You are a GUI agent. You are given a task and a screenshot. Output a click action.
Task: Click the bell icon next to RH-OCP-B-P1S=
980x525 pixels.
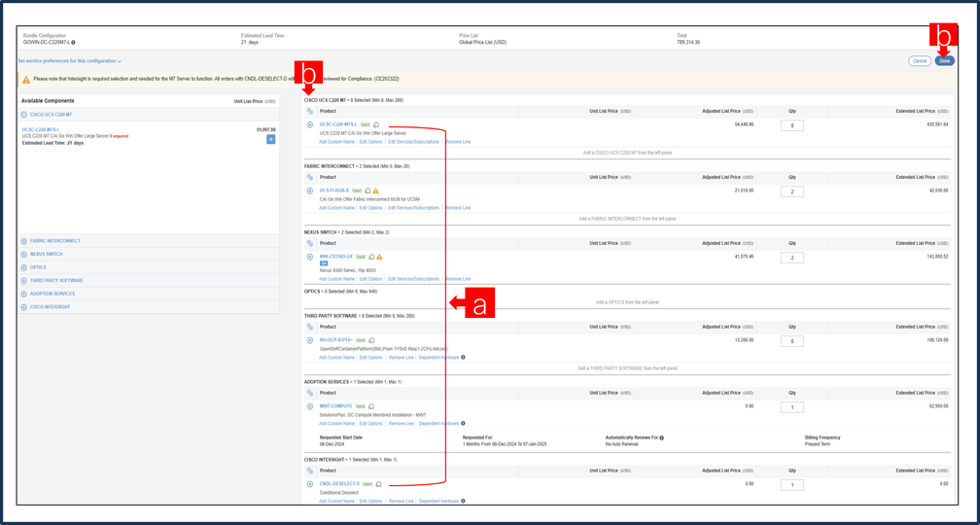click(371, 340)
